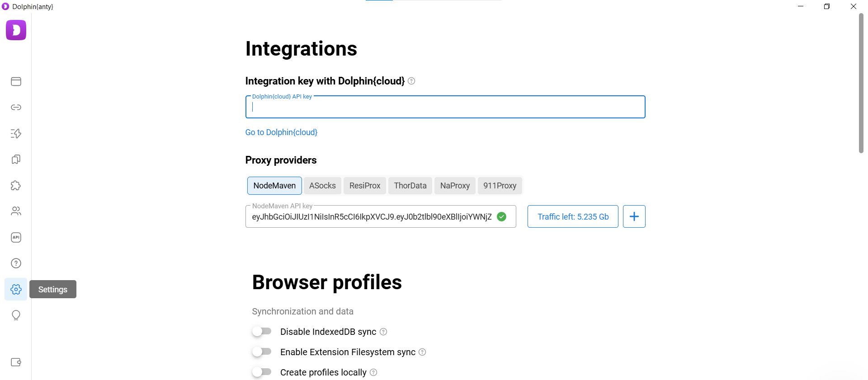Click the plus button to add NodeMaven proxy
The height and width of the screenshot is (380, 868).
coord(634,216)
